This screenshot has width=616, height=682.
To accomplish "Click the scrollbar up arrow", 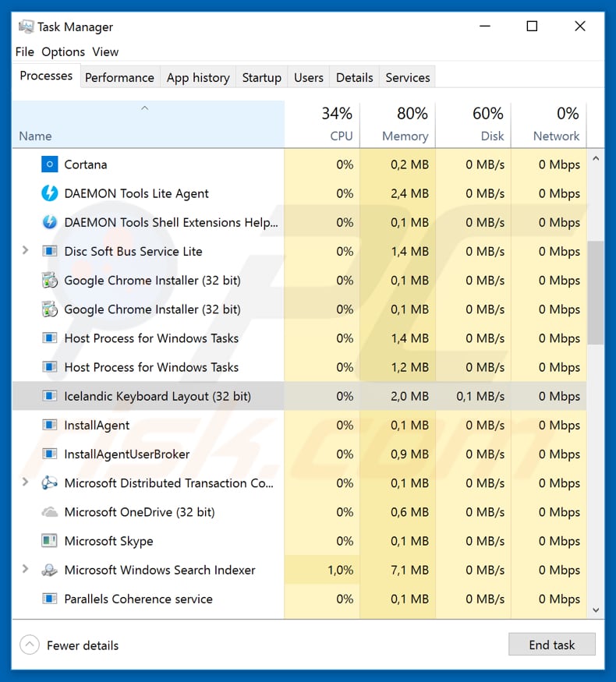I will pos(596,159).
